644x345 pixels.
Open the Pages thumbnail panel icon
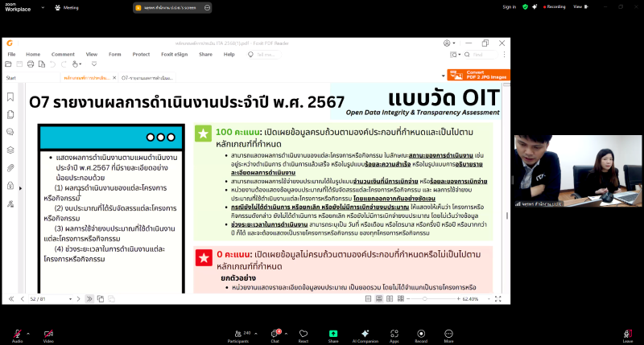[x=10, y=113]
